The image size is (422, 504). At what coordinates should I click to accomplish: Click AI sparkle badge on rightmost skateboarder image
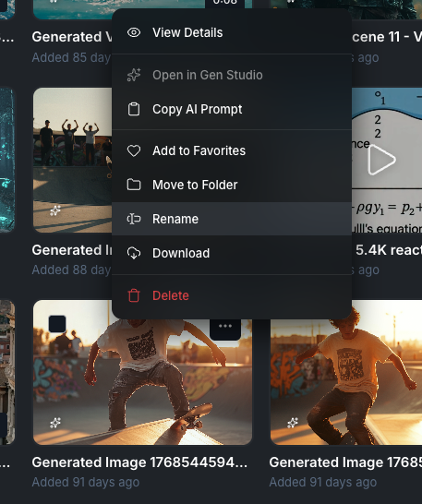click(293, 423)
